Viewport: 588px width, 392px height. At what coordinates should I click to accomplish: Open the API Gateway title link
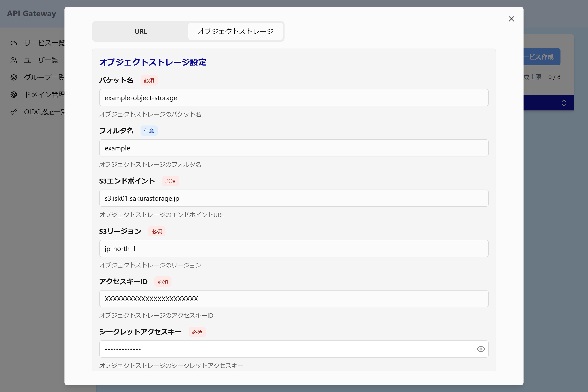[x=32, y=14]
